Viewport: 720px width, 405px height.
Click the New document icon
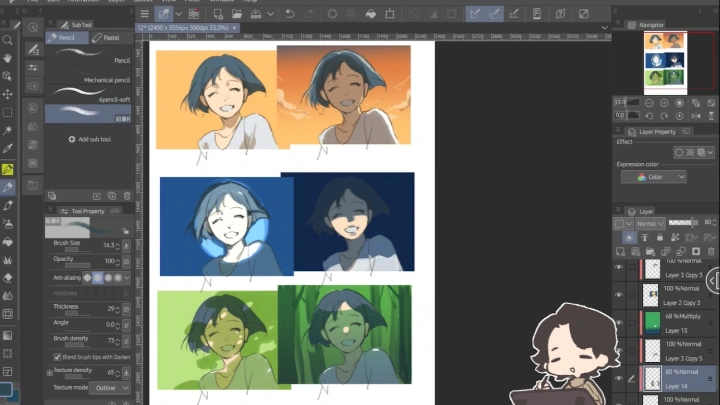218,14
